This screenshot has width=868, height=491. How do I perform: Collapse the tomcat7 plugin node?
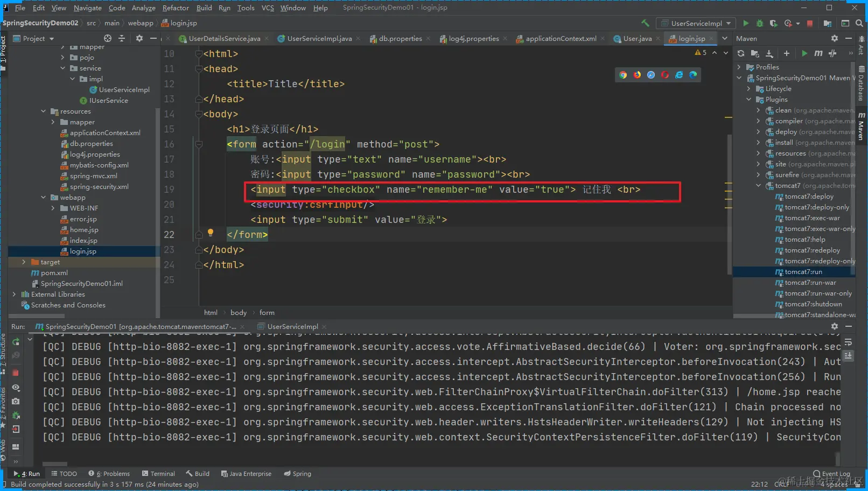(x=758, y=186)
